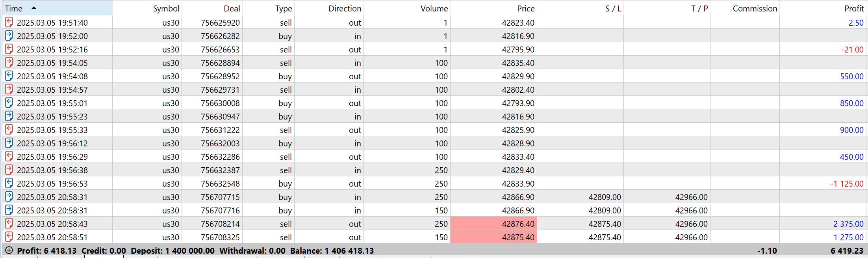Click the -1 125.00 loss profit value

(846, 183)
